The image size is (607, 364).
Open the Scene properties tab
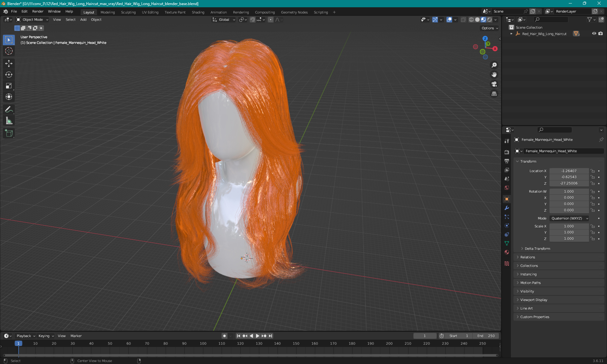(507, 179)
